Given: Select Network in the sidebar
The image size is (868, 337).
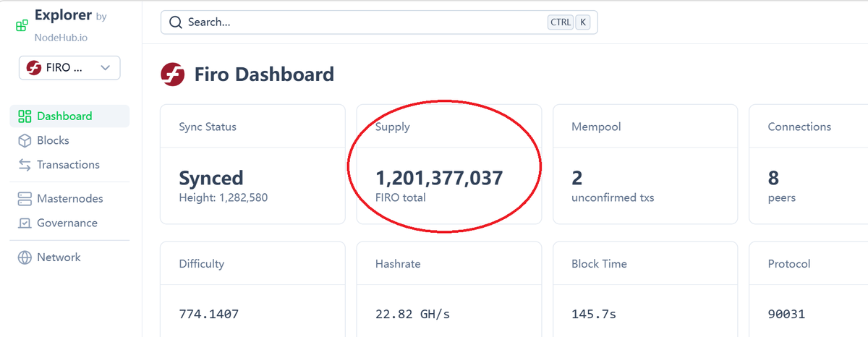Looking at the screenshot, I should pyautogui.click(x=69, y=257).
